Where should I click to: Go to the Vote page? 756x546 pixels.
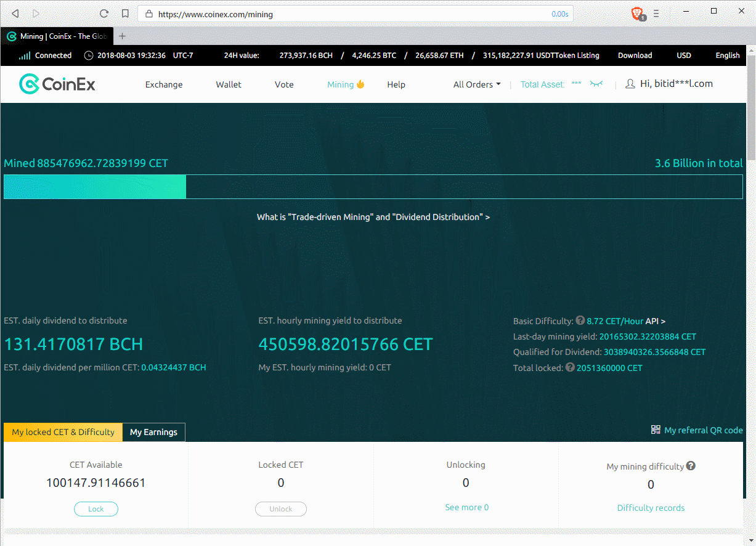click(284, 84)
